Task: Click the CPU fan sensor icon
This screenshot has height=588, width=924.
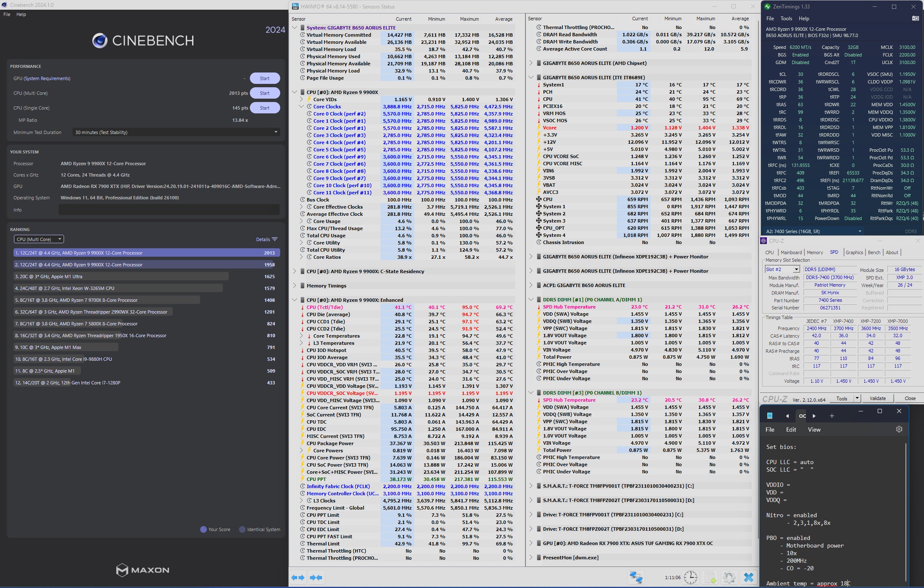Action: tap(538, 199)
